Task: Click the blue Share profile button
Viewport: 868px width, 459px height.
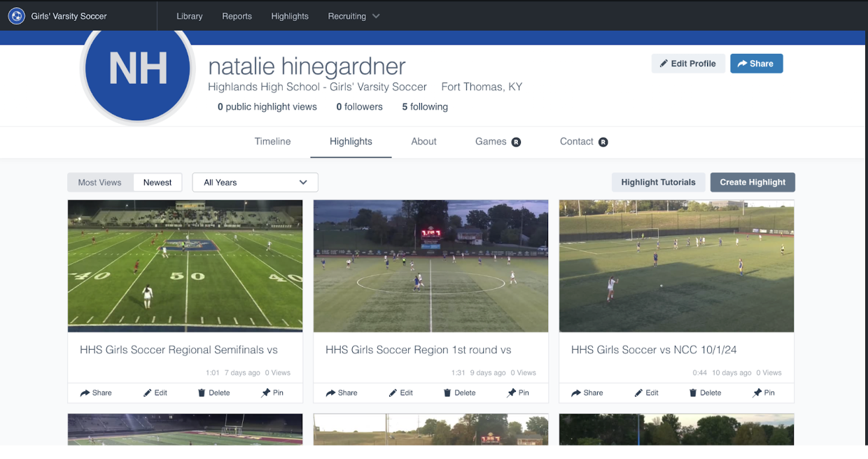Action: point(756,64)
